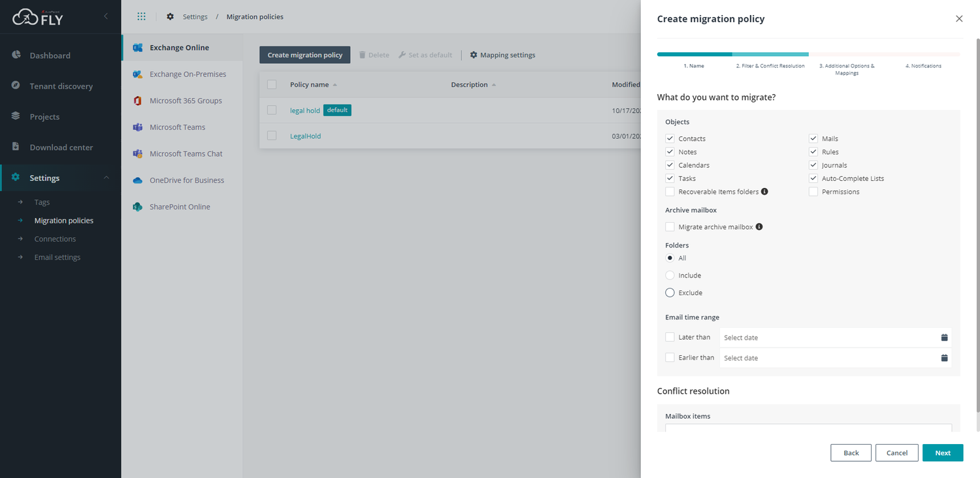Collapse the left navigation sidebar
This screenshot has width=980, height=478.
[x=105, y=16]
